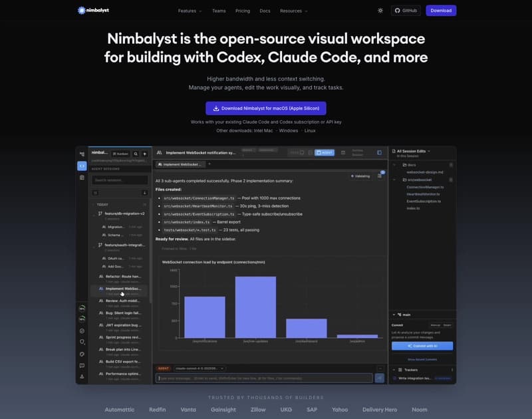Screen dimensions: 532x419
Task: Open the Sprint progress review session
Action: pyautogui.click(x=120, y=340)
